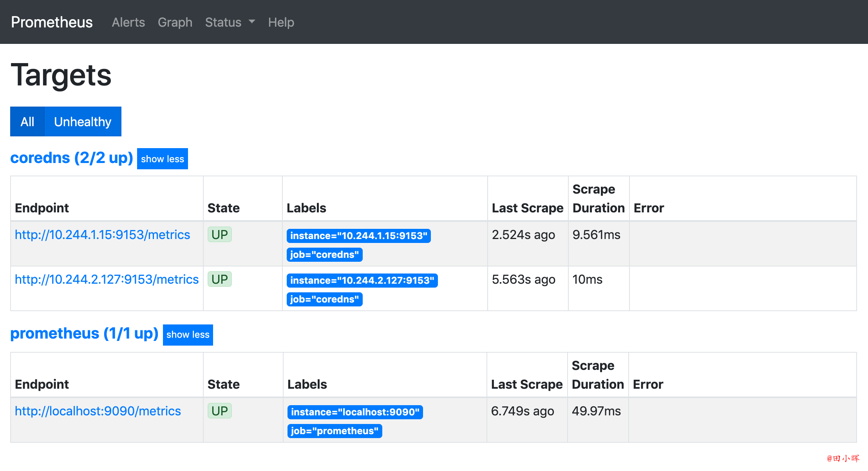Select the All targets filter
The height and width of the screenshot is (471, 868).
click(x=27, y=121)
